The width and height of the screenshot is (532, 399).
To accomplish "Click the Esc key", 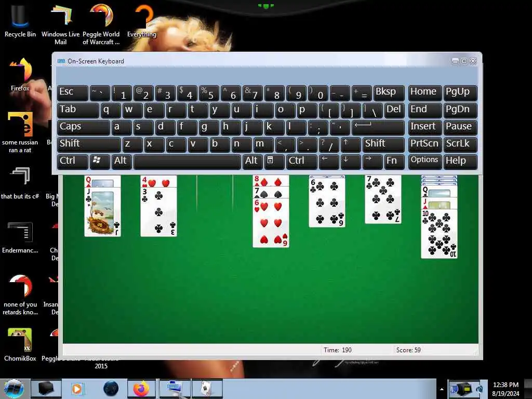I will [73, 92].
